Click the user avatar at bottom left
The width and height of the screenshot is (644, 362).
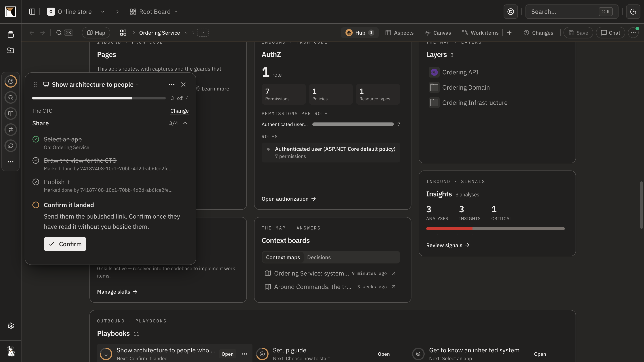pos(11,351)
